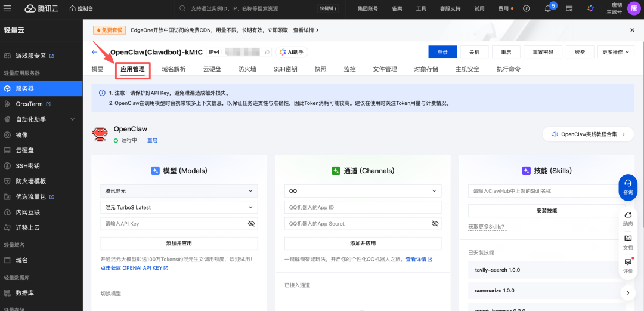The width and height of the screenshot is (644, 311).
Task: Toggle API Key visibility eye icon
Action: click(252, 224)
